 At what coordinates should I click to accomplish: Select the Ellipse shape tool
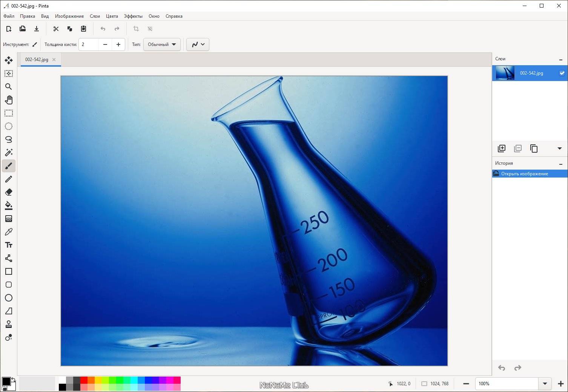[9, 298]
